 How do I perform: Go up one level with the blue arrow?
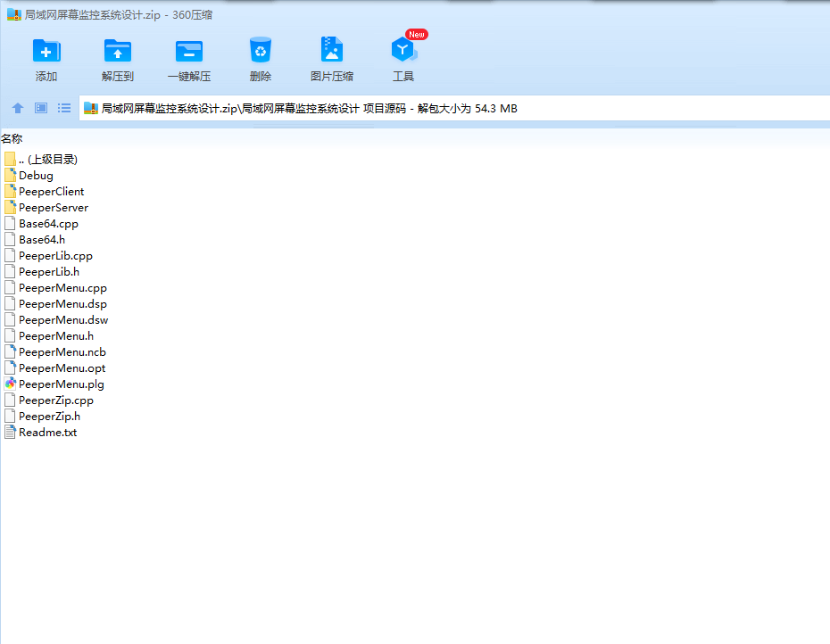click(x=18, y=108)
